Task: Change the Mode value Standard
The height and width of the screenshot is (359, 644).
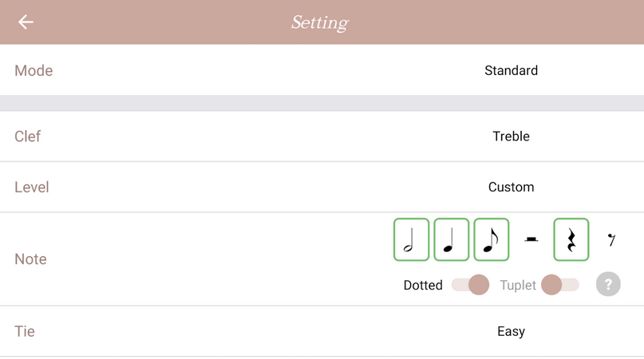Action: pos(511,70)
